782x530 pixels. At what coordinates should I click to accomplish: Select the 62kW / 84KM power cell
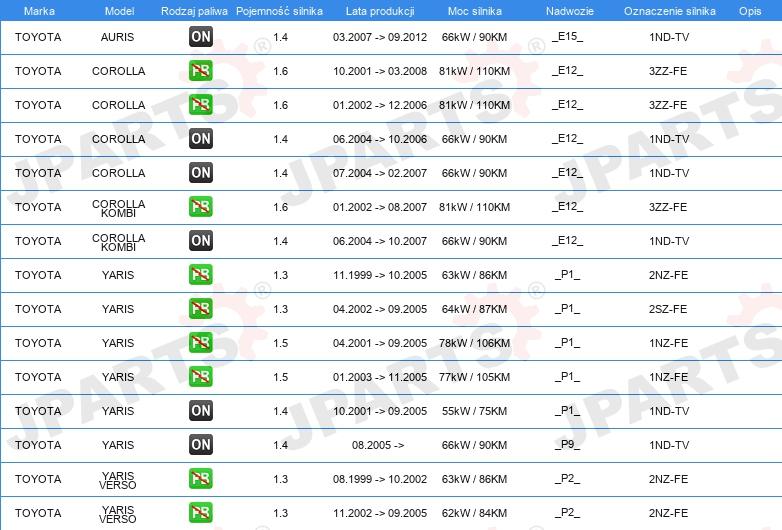click(x=474, y=513)
